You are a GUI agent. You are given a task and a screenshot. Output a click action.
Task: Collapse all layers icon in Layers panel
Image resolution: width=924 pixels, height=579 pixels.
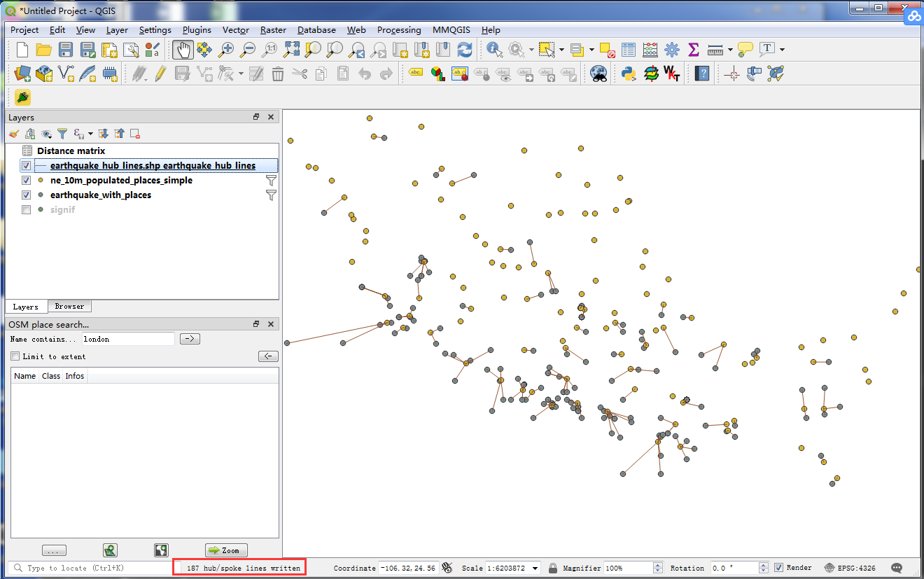pos(119,133)
